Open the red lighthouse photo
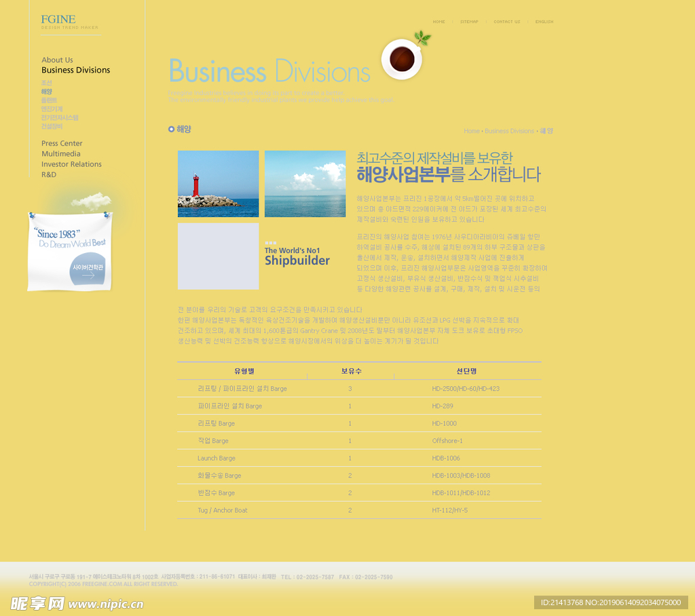Screen dimensions: 695x616 pos(218,184)
